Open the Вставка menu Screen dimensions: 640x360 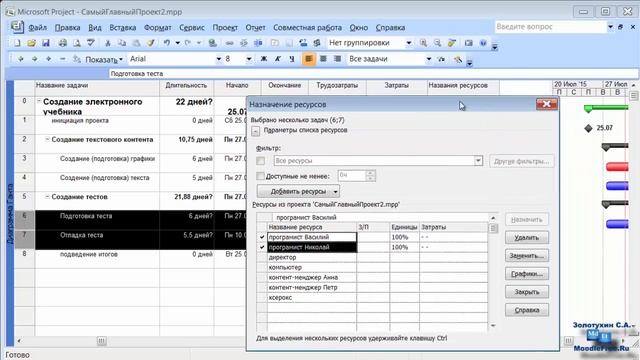[122, 28]
